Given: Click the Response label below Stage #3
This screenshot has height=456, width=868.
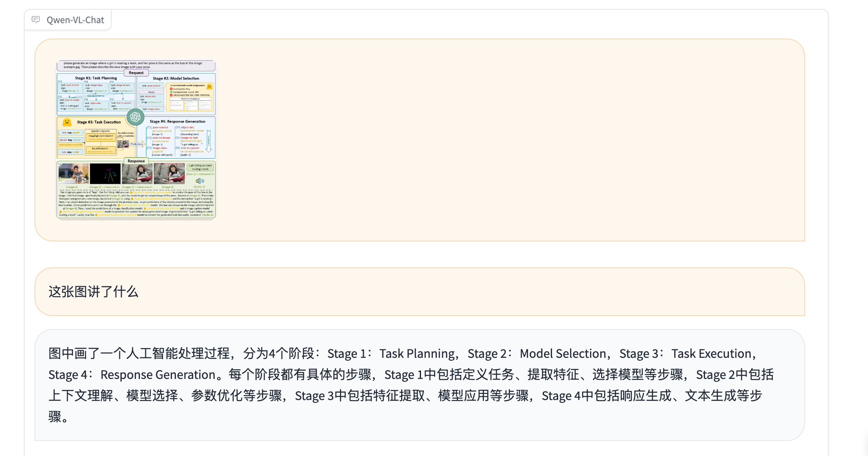Looking at the screenshot, I should coord(136,161).
